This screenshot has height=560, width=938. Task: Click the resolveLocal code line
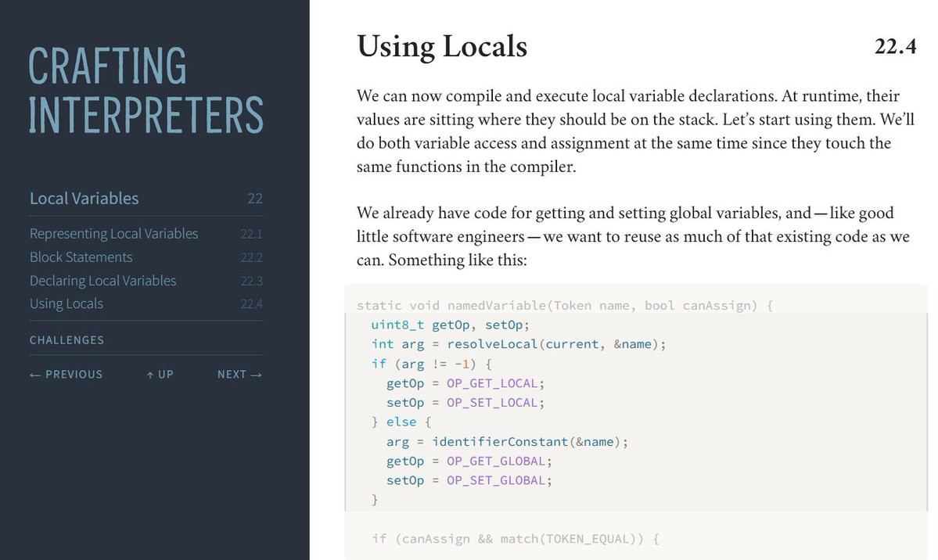click(x=518, y=344)
